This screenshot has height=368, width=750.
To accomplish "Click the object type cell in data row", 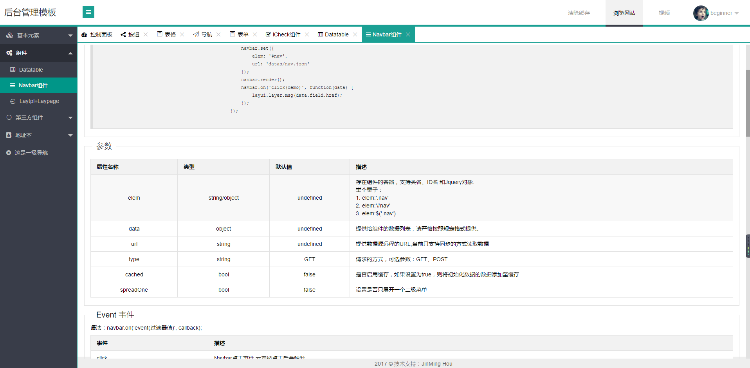I will point(223,229).
